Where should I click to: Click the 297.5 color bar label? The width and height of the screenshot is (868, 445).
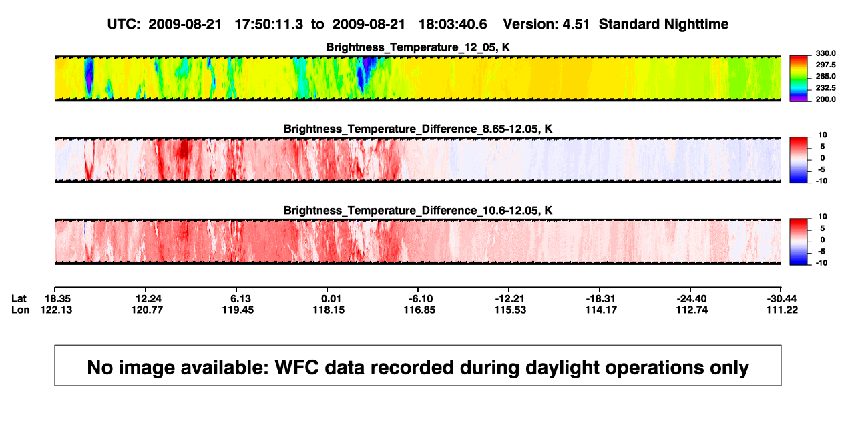tap(825, 65)
